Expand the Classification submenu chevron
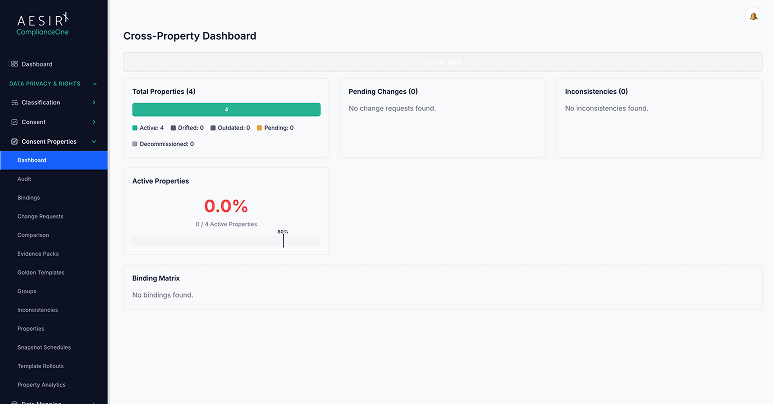The height and width of the screenshot is (404, 774). (94, 103)
